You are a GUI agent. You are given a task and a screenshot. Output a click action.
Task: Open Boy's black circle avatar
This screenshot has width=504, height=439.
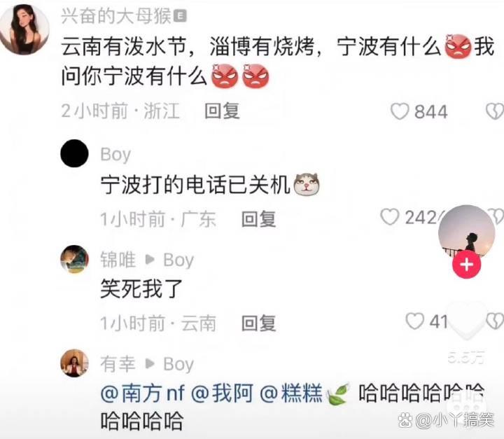pos(75,153)
